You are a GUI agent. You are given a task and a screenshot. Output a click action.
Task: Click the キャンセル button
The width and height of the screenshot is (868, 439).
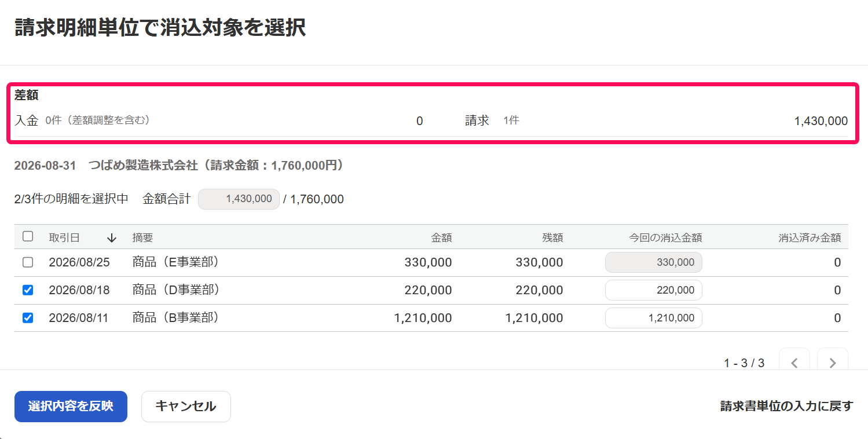pos(186,407)
